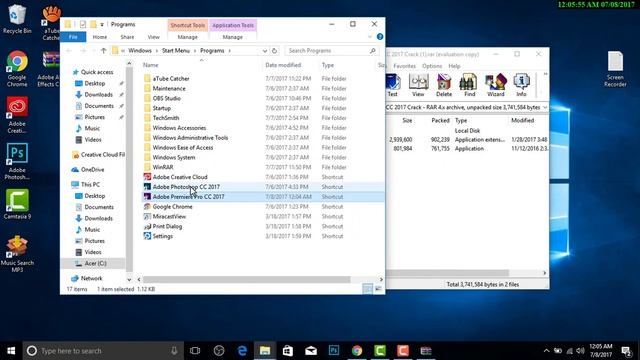Open the Adobe Creative Cloud desktop icon
The height and width of the screenshot is (360, 640).
point(17,115)
